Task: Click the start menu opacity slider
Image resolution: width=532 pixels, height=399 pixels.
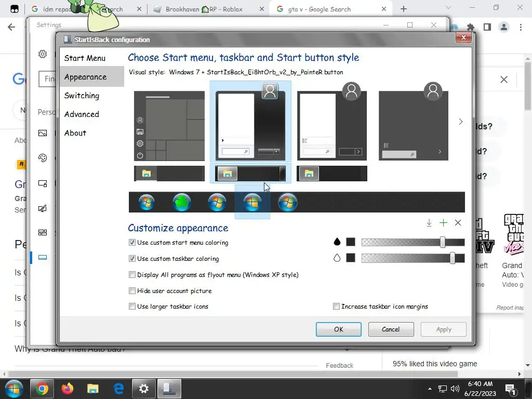Action: [x=413, y=242]
